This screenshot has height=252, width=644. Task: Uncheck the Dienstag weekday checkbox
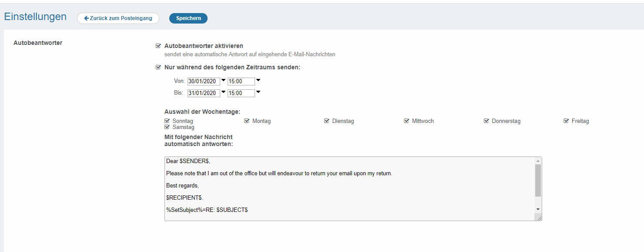coord(327,121)
